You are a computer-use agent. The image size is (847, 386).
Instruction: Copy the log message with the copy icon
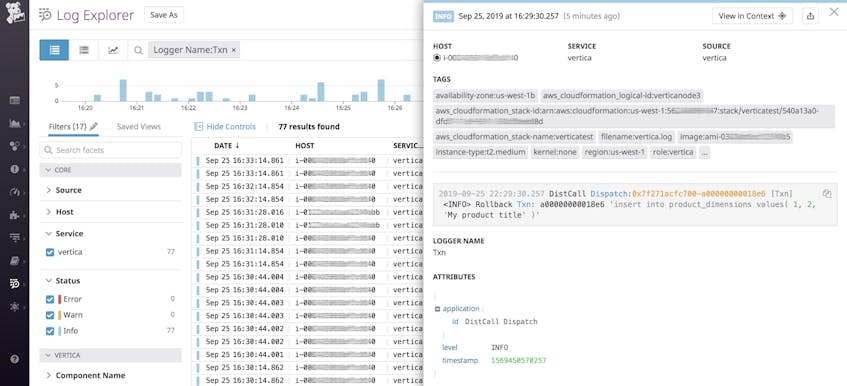click(826, 193)
